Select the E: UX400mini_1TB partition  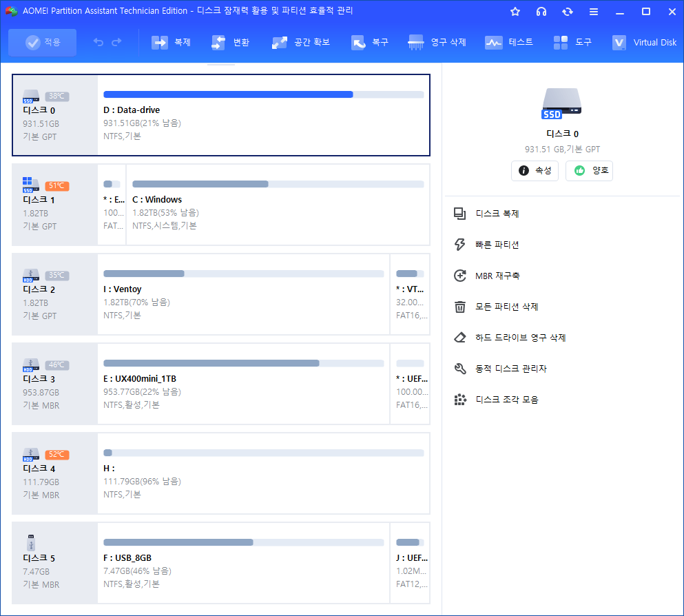tap(243, 384)
